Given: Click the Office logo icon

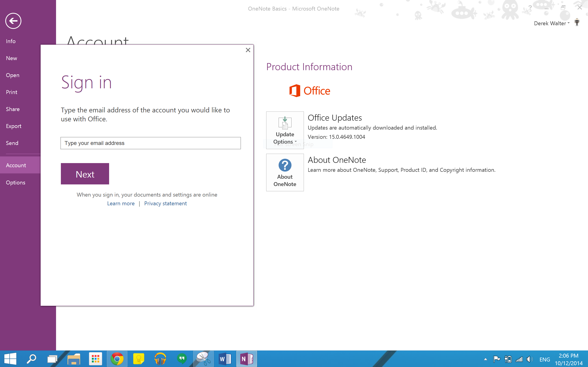Looking at the screenshot, I should click(294, 90).
